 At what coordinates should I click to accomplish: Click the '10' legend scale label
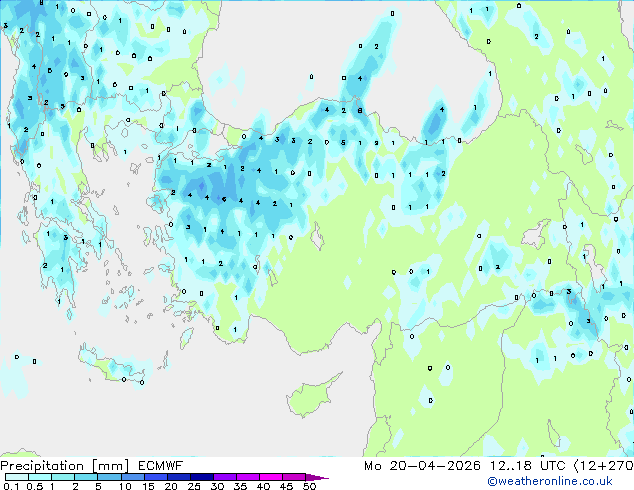pyautogui.click(x=125, y=486)
